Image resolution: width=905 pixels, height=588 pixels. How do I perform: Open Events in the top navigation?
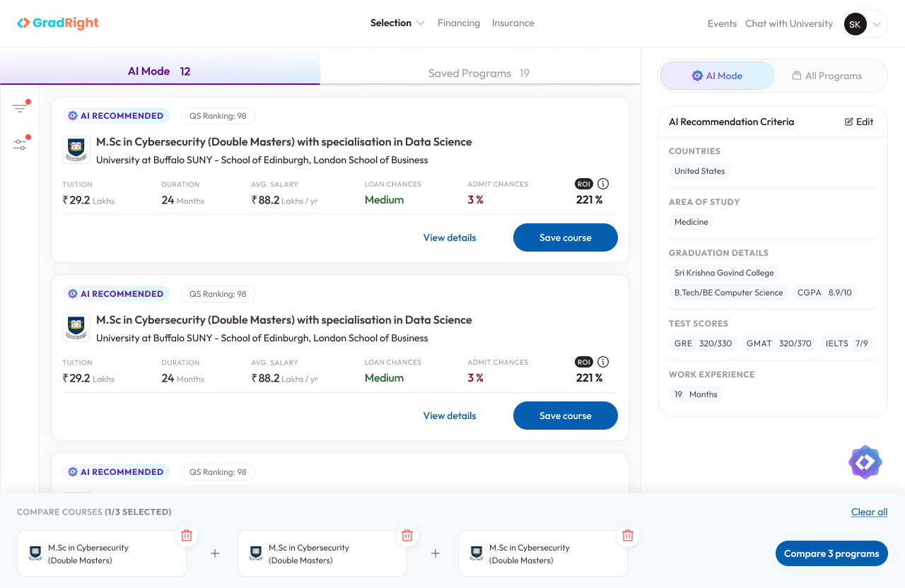click(x=722, y=24)
